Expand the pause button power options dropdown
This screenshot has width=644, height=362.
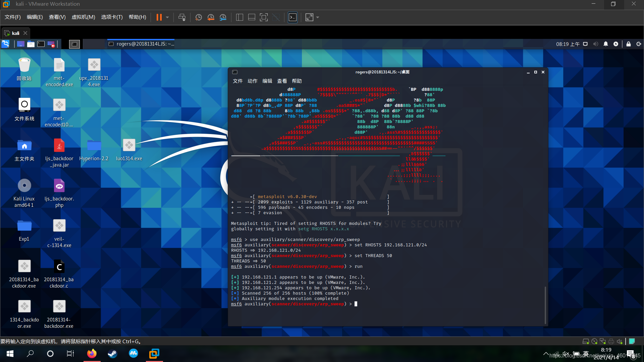click(x=167, y=17)
